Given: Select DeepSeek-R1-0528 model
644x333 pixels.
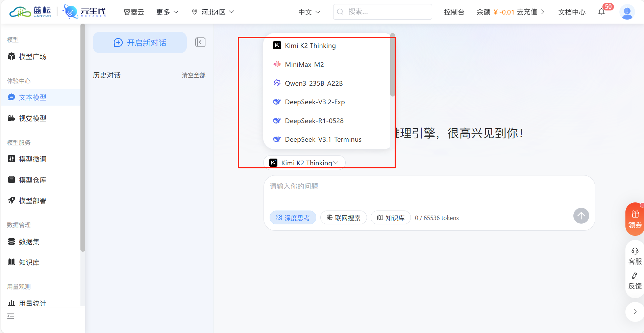Looking at the screenshot, I should coord(326,120).
